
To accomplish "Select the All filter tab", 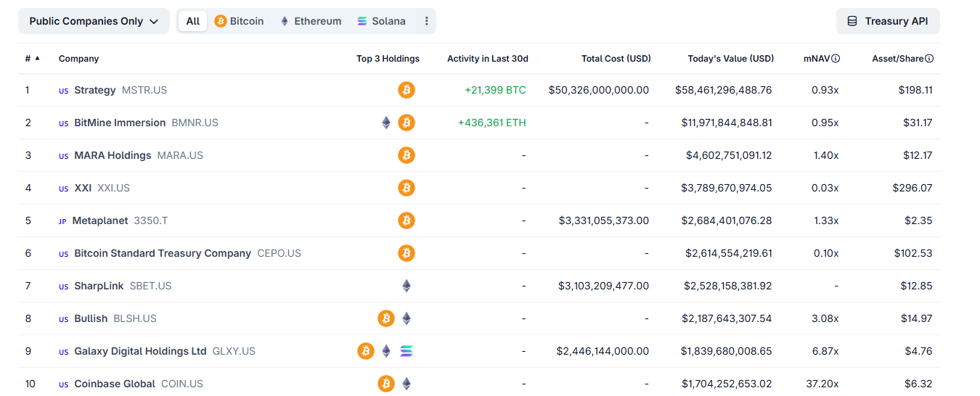I will click(192, 21).
